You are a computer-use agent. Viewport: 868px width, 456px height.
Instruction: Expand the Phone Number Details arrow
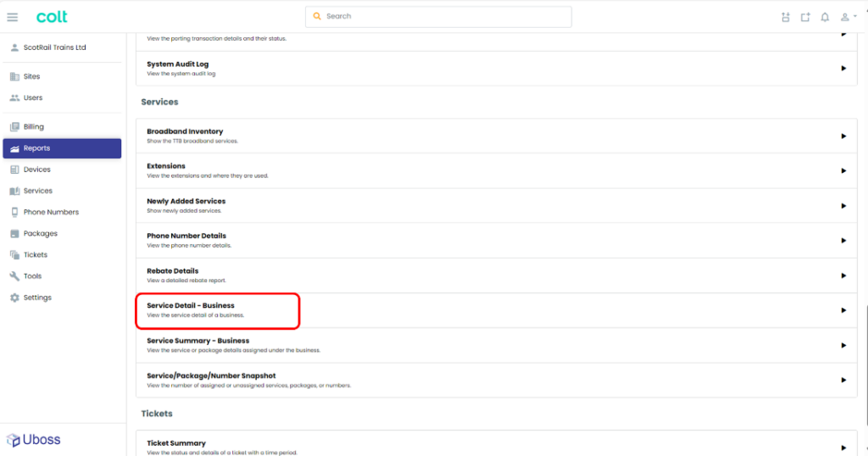click(x=843, y=241)
